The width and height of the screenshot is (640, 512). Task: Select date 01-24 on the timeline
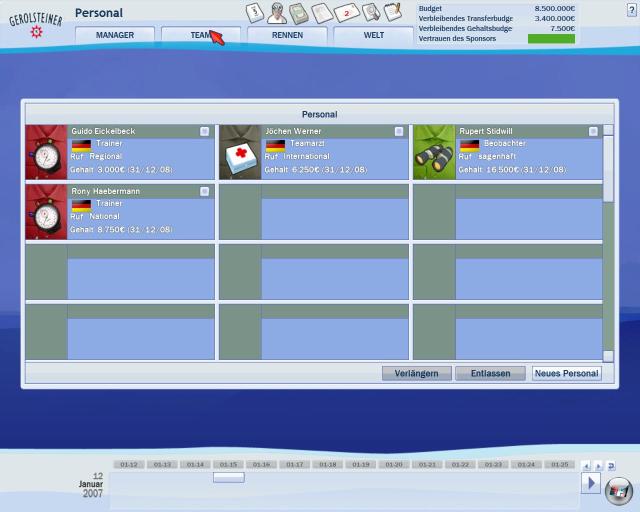point(526,465)
